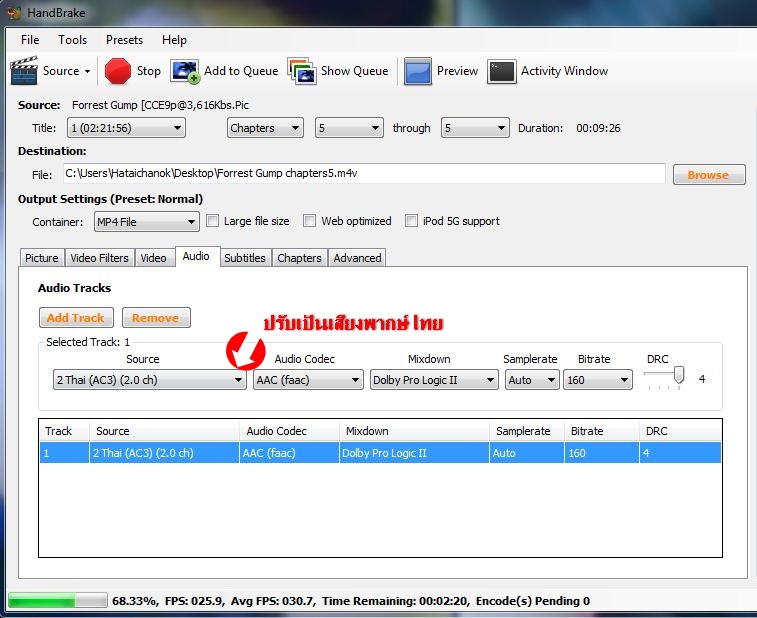Click the Show Queue icon
The height and width of the screenshot is (618, 757).
(302, 71)
